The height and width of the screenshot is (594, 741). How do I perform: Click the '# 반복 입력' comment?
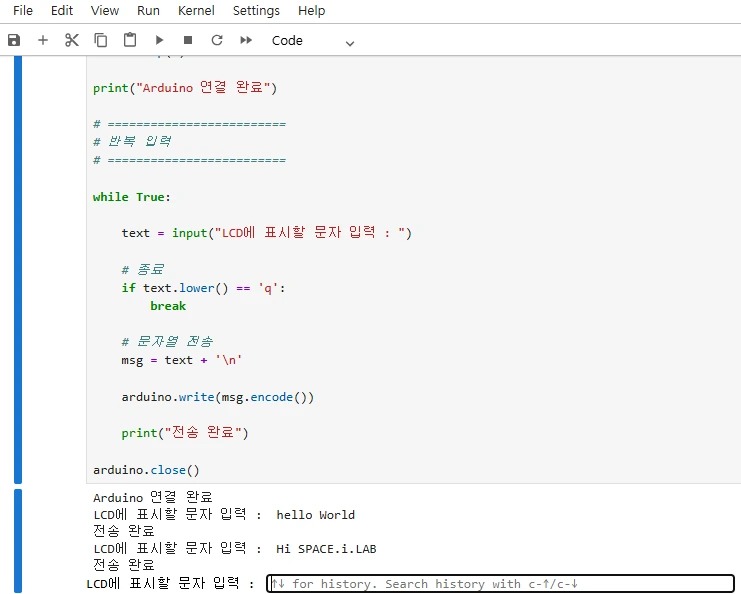click(132, 141)
